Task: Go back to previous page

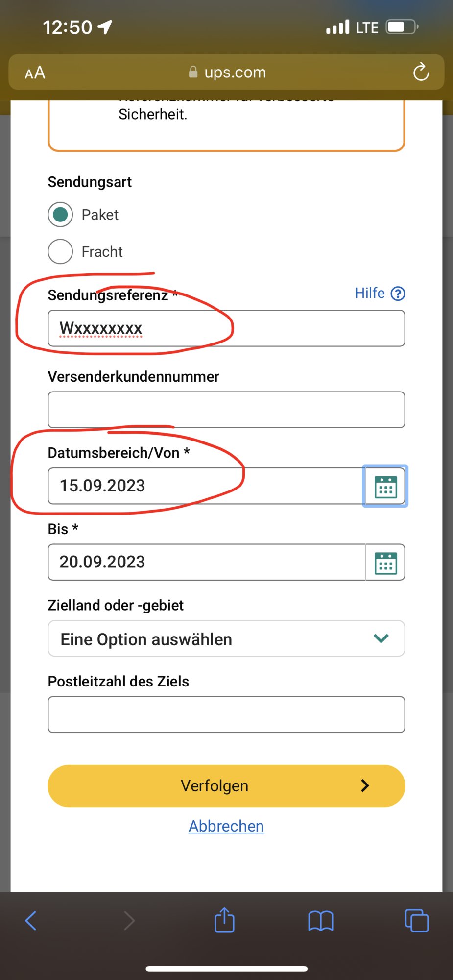Action: pyautogui.click(x=31, y=921)
